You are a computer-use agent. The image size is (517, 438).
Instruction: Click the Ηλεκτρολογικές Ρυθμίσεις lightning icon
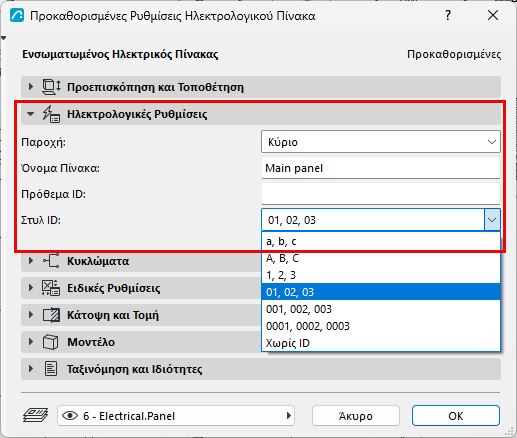pyautogui.click(x=51, y=114)
